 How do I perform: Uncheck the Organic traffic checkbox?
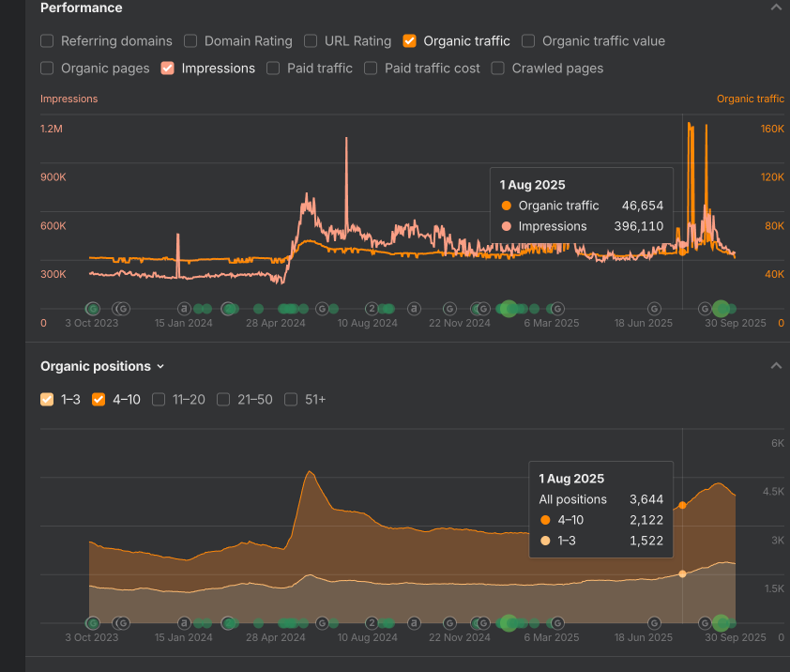pos(409,41)
